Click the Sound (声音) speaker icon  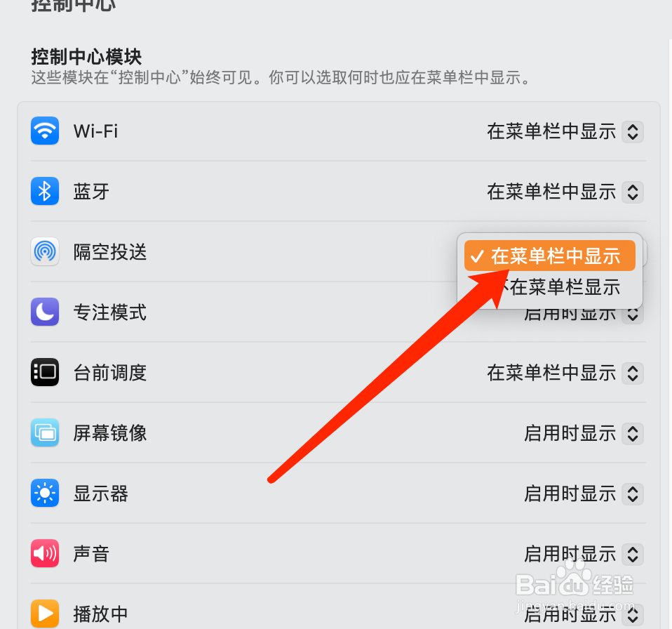pos(45,554)
